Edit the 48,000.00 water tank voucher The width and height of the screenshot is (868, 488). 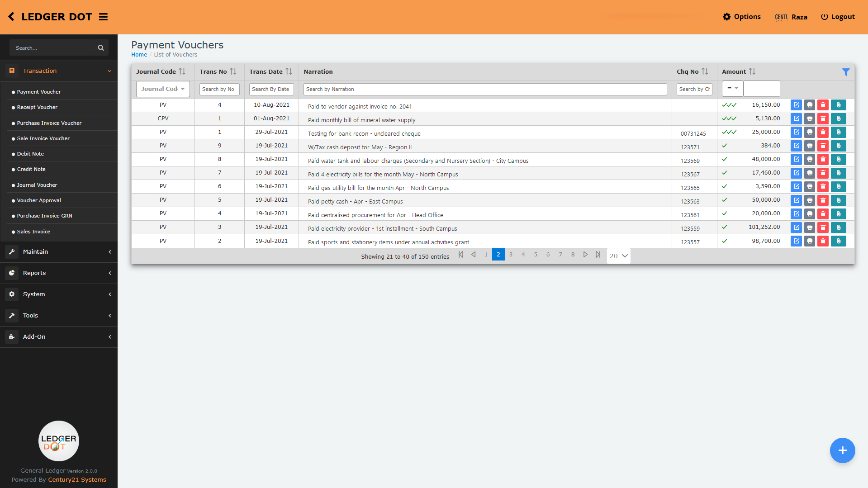click(x=796, y=159)
